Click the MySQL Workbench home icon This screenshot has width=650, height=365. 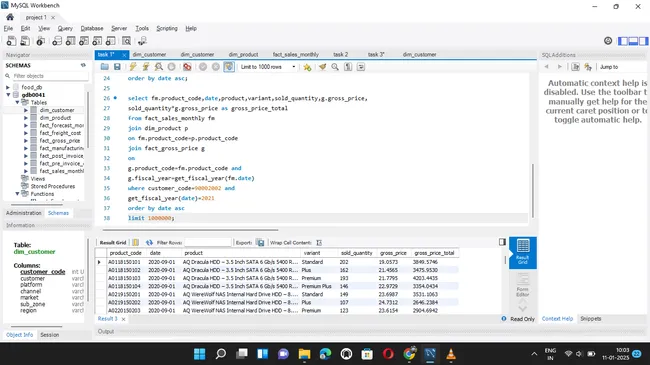(x=10, y=17)
